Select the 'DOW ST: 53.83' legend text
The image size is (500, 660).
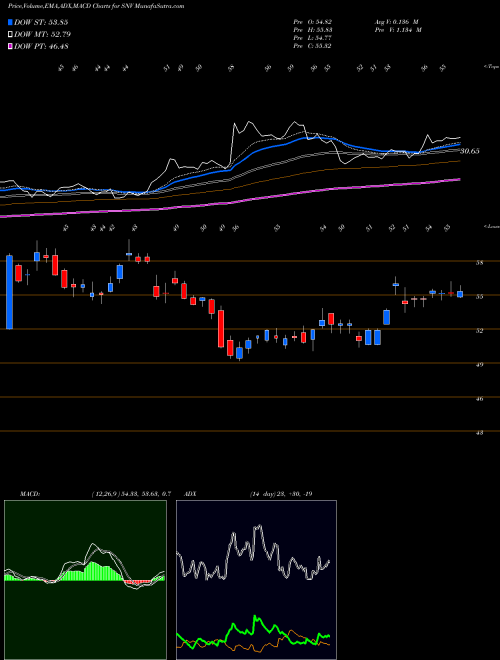41,22
